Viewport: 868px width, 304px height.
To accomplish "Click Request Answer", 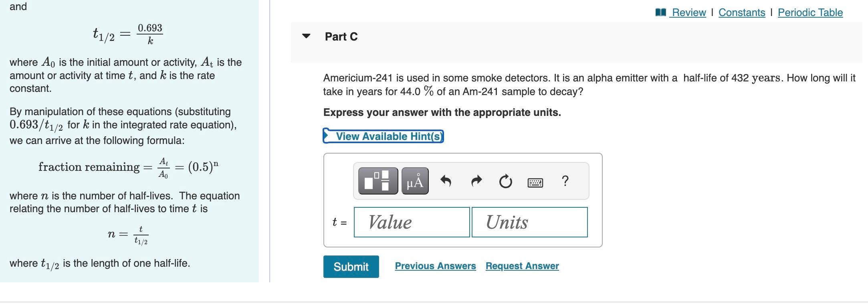I will (522, 265).
